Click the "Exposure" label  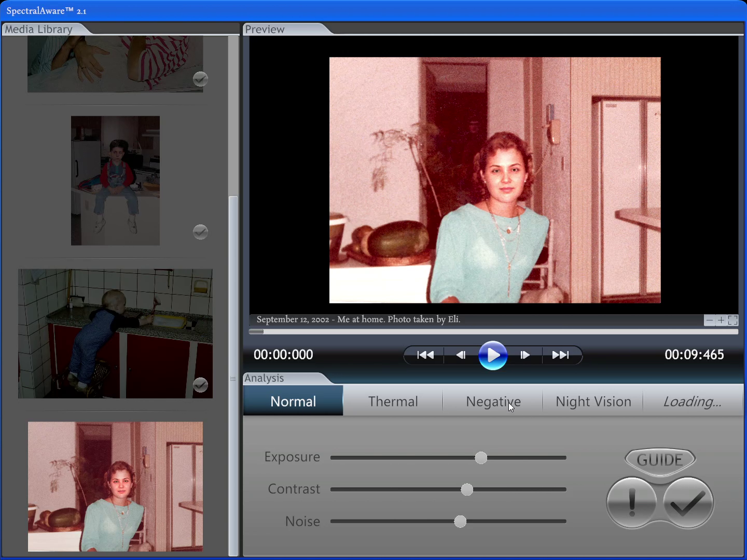292,457
